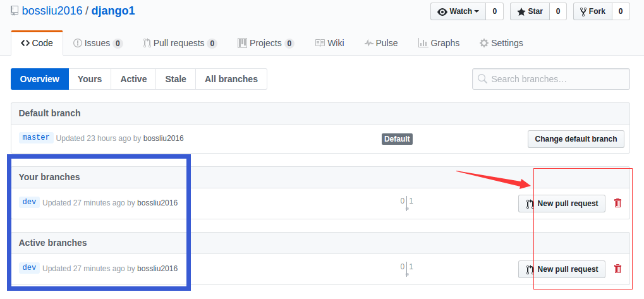
Task: Open the Pull requests tab
Action: click(179, 43)
